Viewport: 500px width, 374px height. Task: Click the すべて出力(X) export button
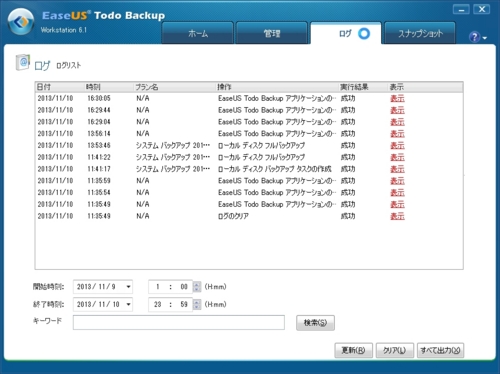tap(440, 350)
